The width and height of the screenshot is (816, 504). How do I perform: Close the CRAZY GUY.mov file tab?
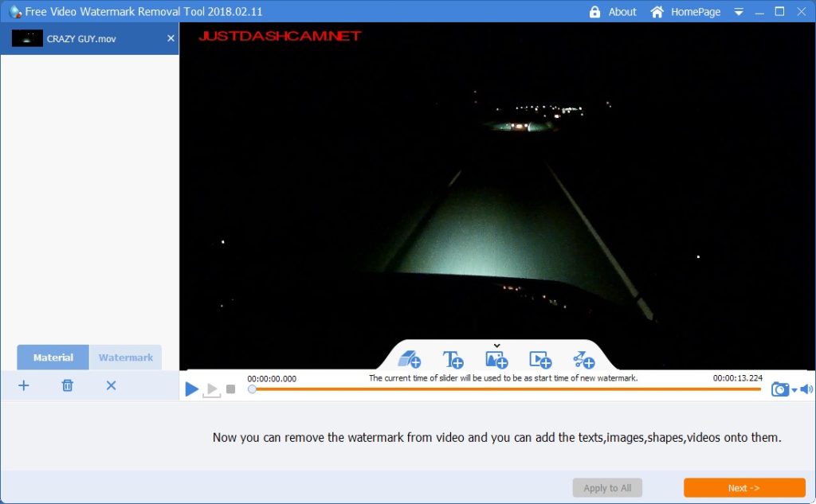tap(171, 38)
